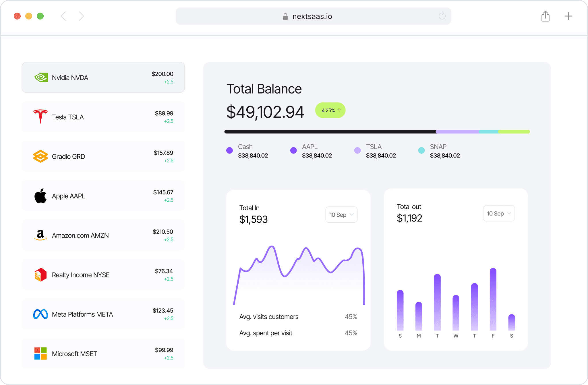Click the Meta Platforms logo icon
Image resolution: width=588 pixels, height=385 pixels.
tap(40, 314)
